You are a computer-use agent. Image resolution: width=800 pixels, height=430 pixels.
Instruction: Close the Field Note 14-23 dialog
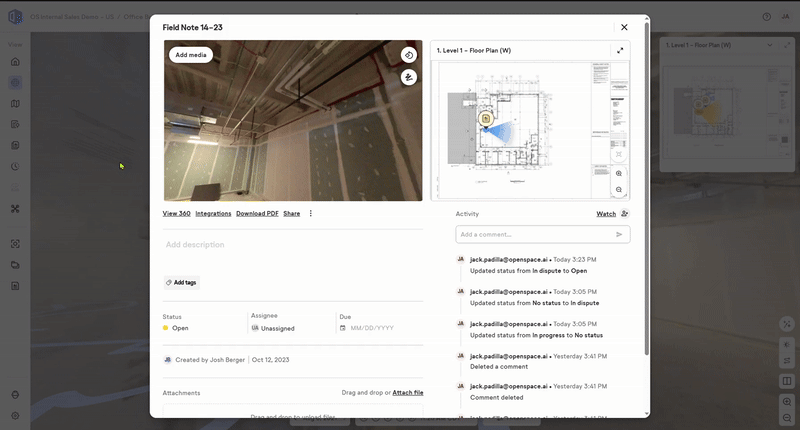[x=624, y=28]
